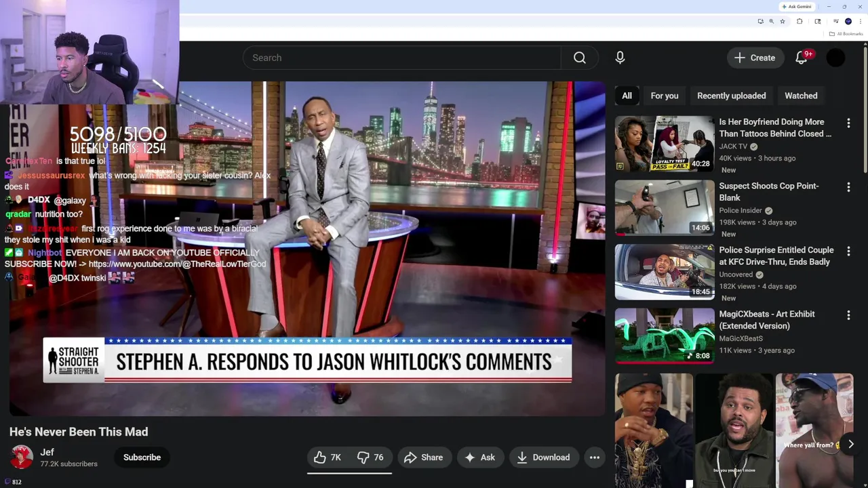This screenshot has height=488, width=868.
Task: Dislike the video with thumbs down
Action: 371,457
